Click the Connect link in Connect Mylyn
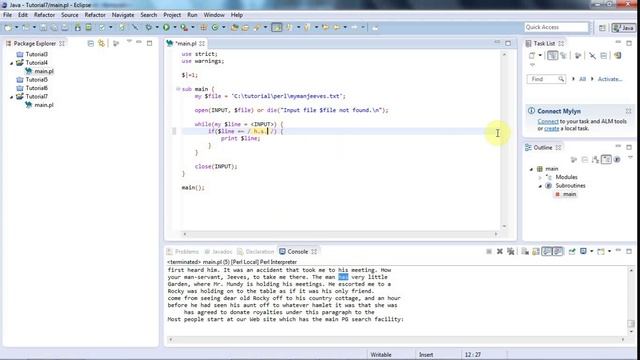This screenshot has height=360, width=640. 548,121
